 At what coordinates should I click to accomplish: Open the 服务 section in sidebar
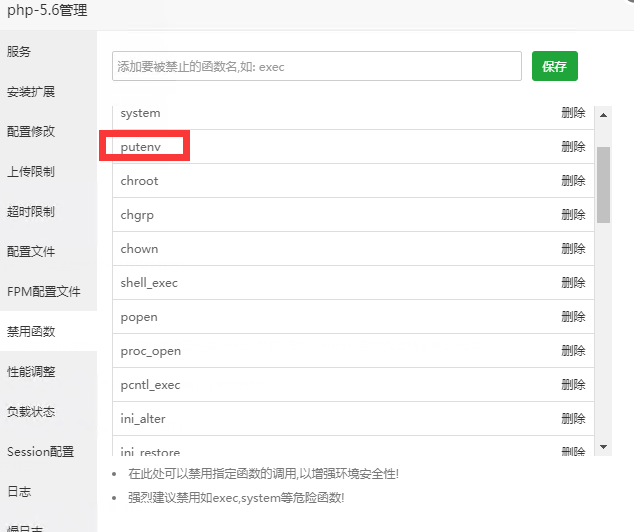(19, 51)
